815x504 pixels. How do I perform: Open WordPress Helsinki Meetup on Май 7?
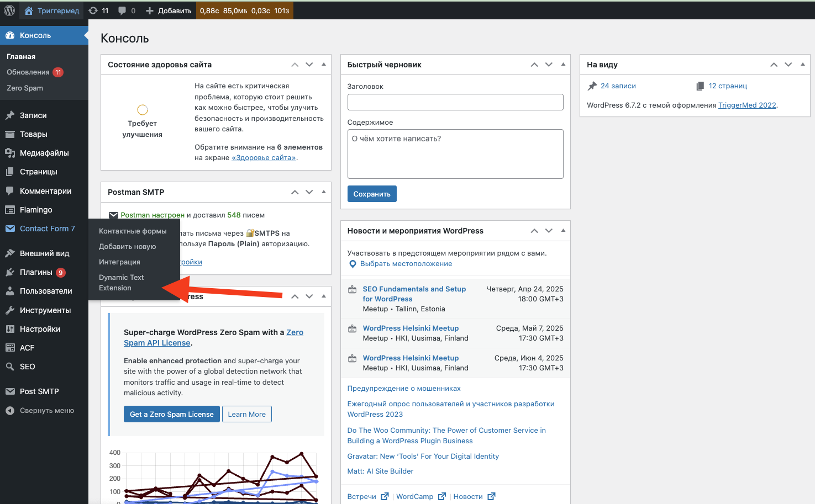point(411,328)
